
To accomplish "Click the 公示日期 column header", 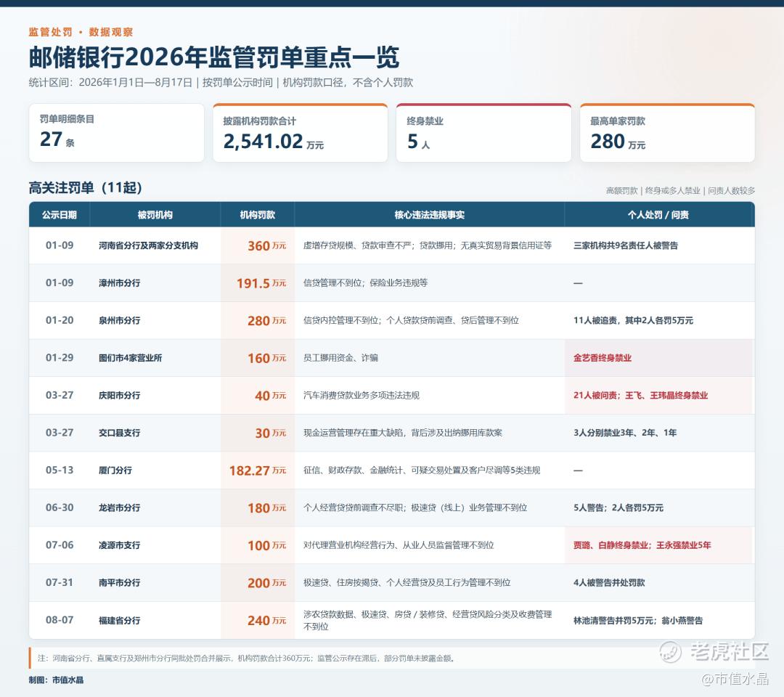I will pos(59,214).
